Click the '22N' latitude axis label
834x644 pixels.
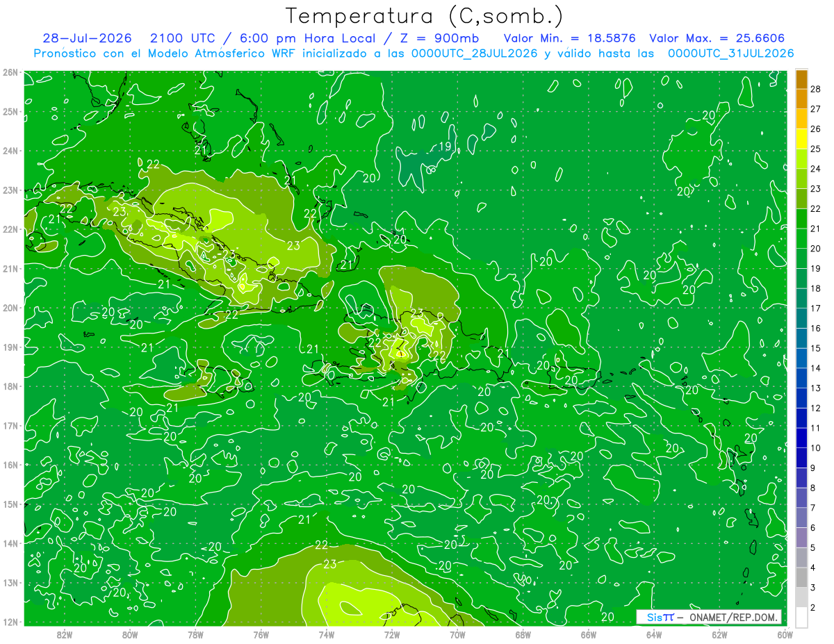(x=10, y=229)
